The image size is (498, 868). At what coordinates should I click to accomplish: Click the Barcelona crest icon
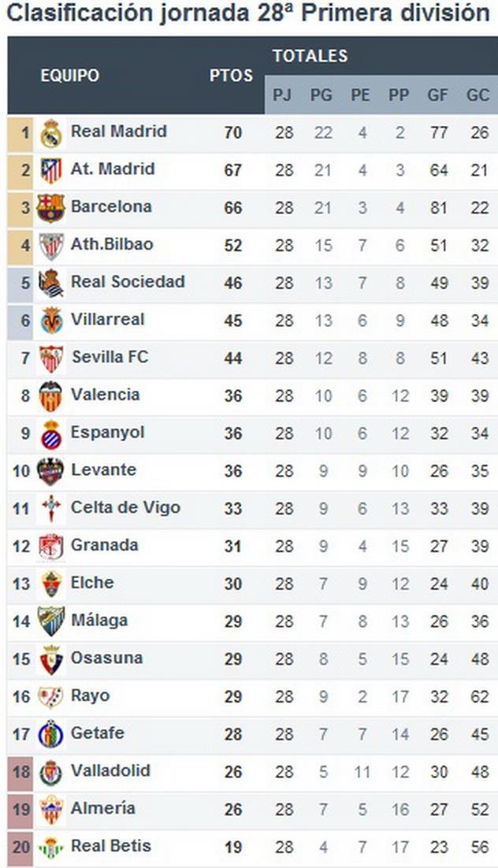point(51,208)
